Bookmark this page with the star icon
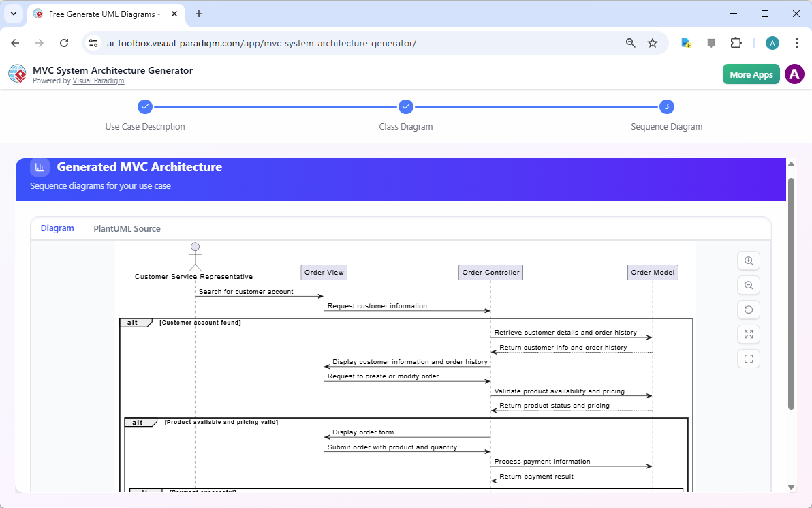Screen dimensions: 812x508 tap(653, 42)
